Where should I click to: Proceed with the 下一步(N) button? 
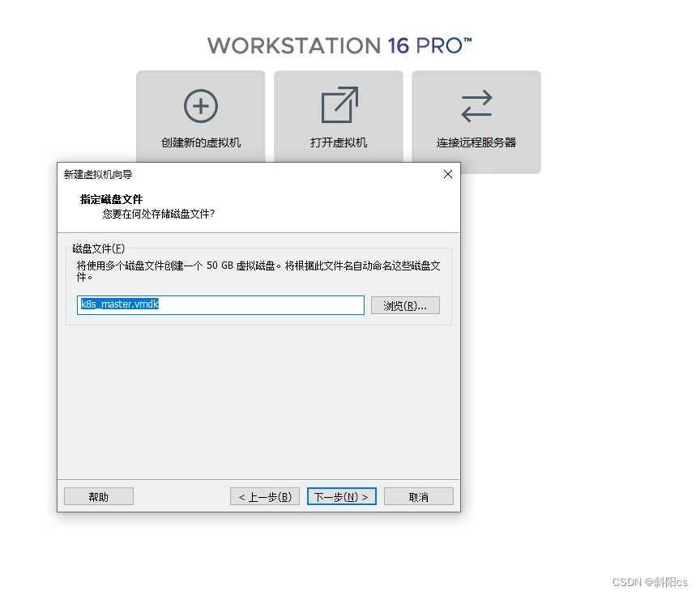click(341, 496)
